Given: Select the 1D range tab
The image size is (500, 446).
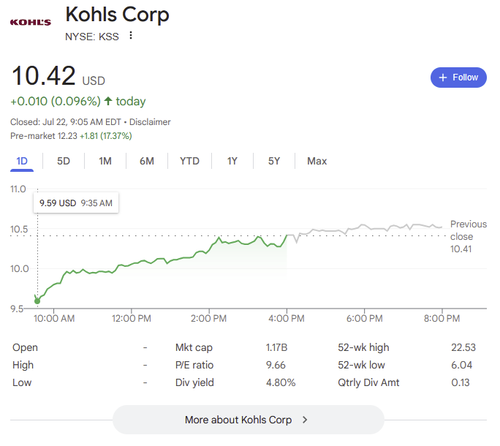Looking at the screenshot, I should [x=22, y=161].
